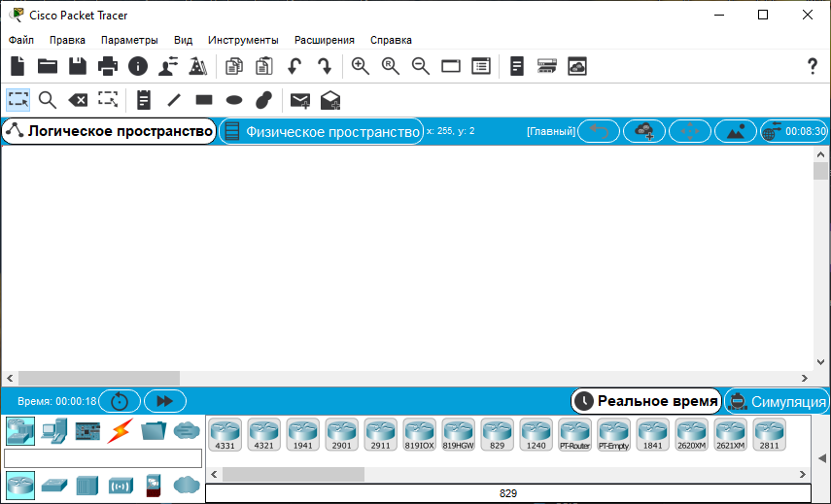This screenshot has height=504, width=831.
Task: Redo the action arrow
Action: tap(325, 66)
